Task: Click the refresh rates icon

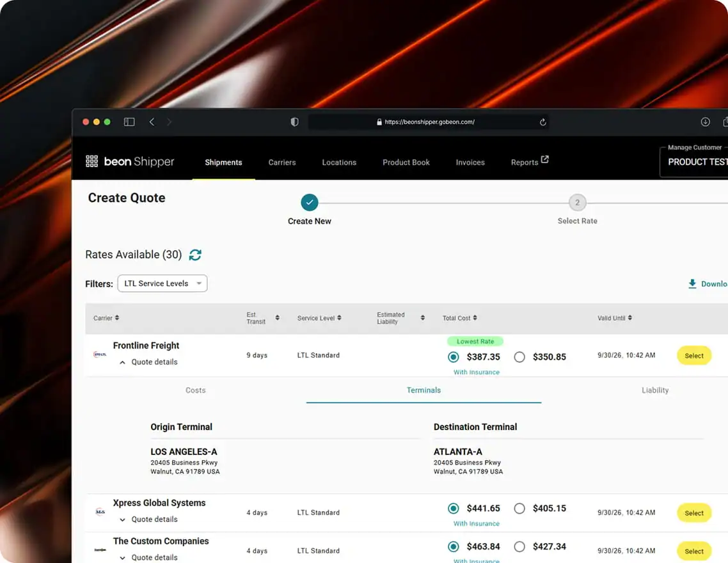Action: coord(195,255)
